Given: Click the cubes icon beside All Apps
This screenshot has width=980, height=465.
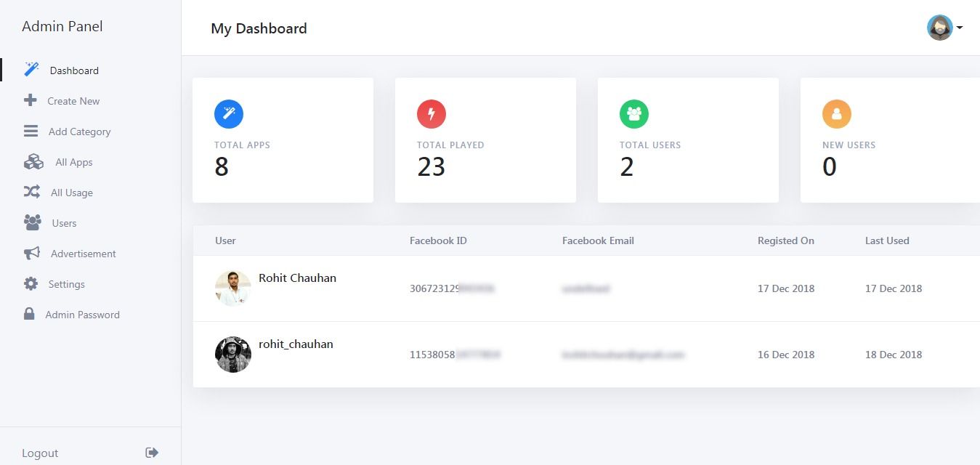Looking at the screenshot, I should pos(33,162).
